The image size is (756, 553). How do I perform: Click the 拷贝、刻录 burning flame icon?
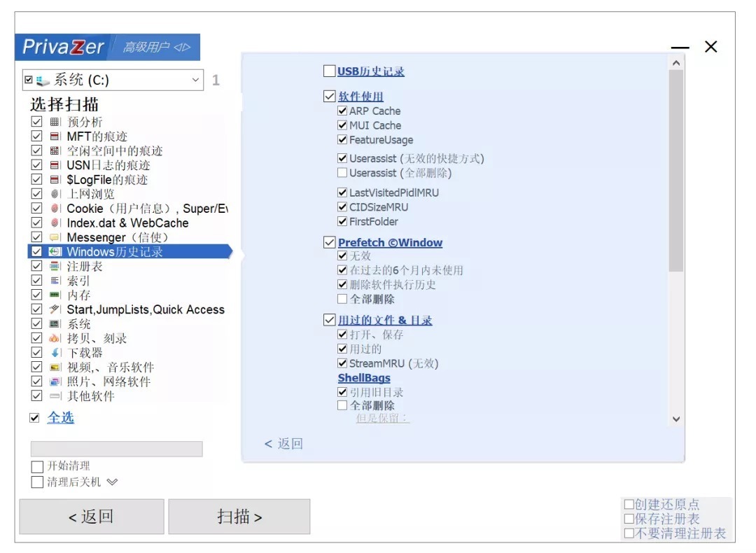point(55,339)
